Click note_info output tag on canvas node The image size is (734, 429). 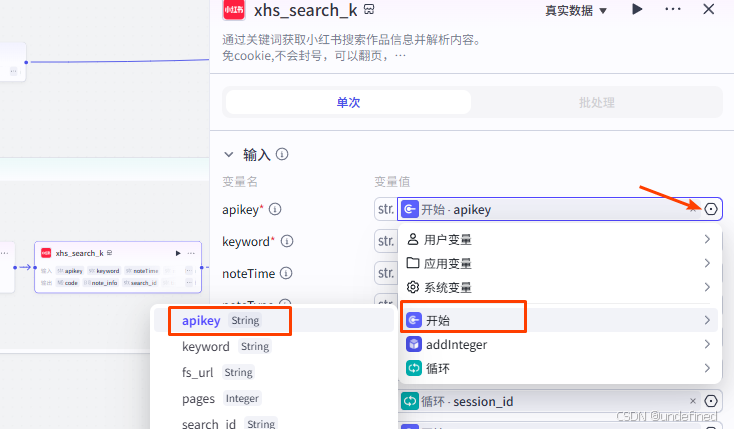pos(101,283)
